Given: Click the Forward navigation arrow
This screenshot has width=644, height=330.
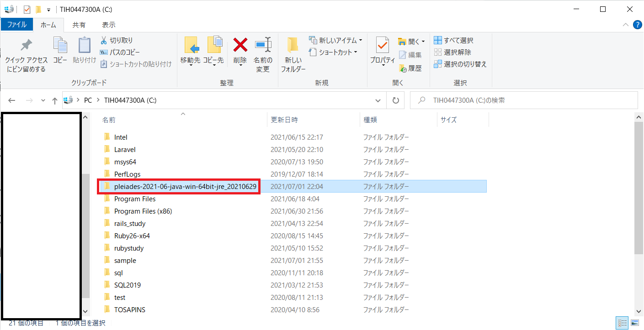Looking at the screenshot, I should click(29, 100).
